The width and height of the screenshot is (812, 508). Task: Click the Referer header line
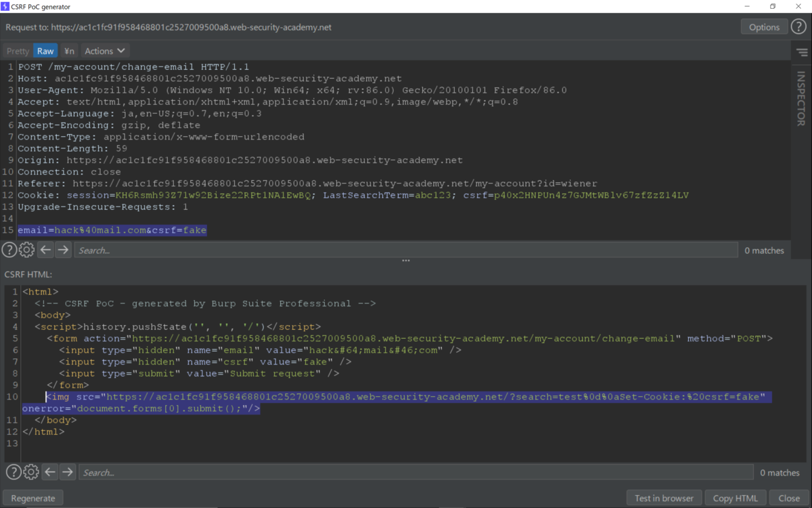tap(307, 184)
